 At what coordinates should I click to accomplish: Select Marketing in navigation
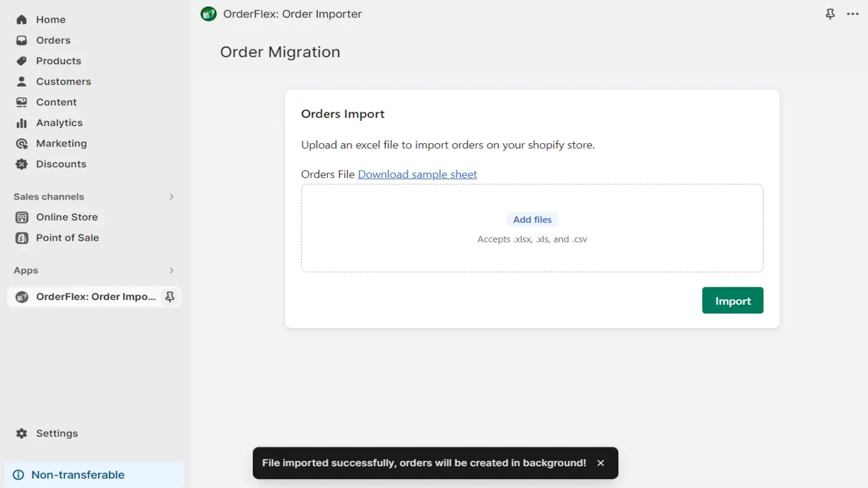point(61,144)
